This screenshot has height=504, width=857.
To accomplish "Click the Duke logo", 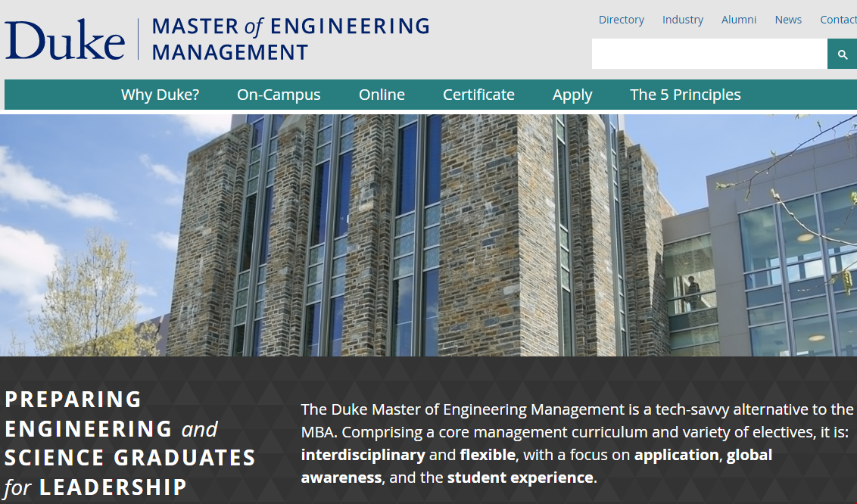I will point(65,39).
